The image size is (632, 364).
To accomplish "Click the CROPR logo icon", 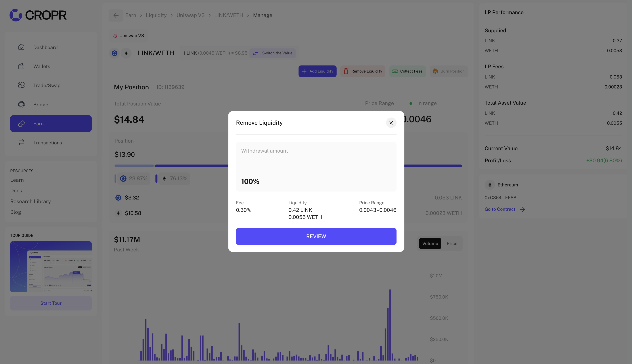I will [16, 15].
